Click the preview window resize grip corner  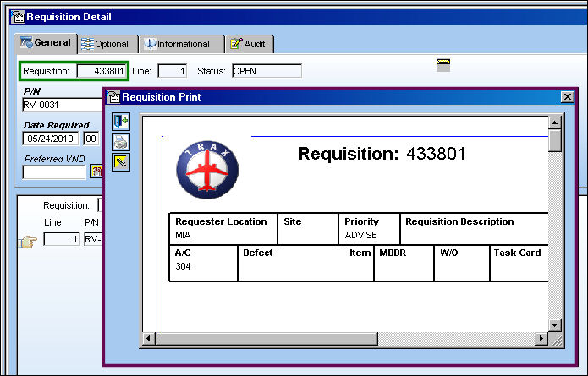[556, 340]
